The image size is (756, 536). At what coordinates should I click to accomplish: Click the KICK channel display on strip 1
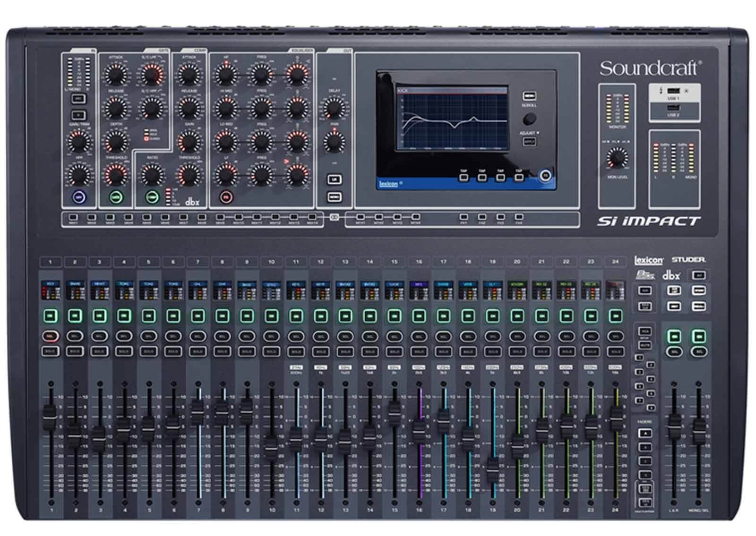51,291
